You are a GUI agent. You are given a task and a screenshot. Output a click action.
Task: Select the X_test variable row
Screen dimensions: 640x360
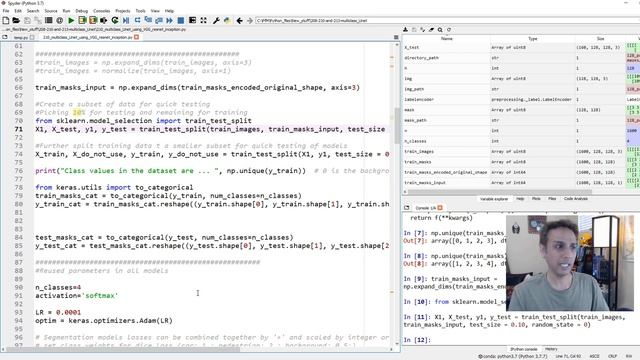click(521, 47)
